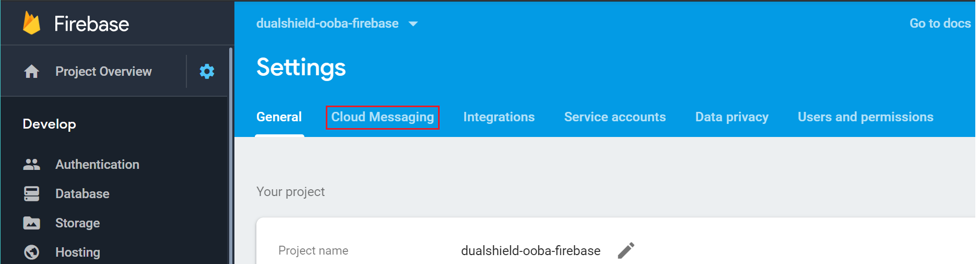
Task: Click the Database stack icon
Action: 31,194
